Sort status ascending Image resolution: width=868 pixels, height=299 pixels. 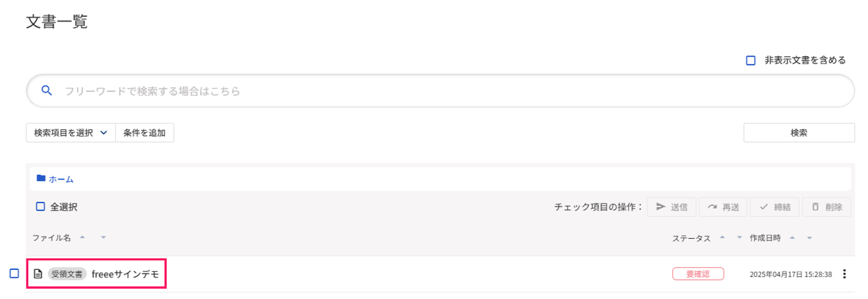point(722,237)
